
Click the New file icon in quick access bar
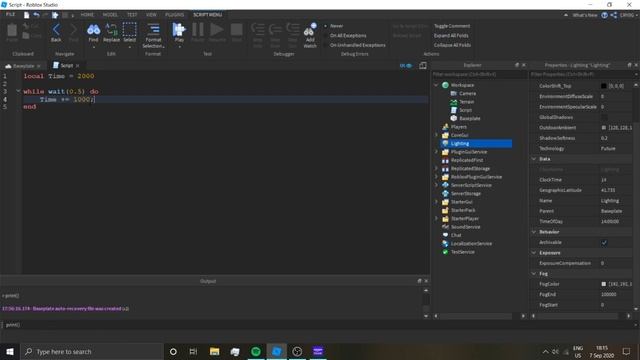point(27,15)
